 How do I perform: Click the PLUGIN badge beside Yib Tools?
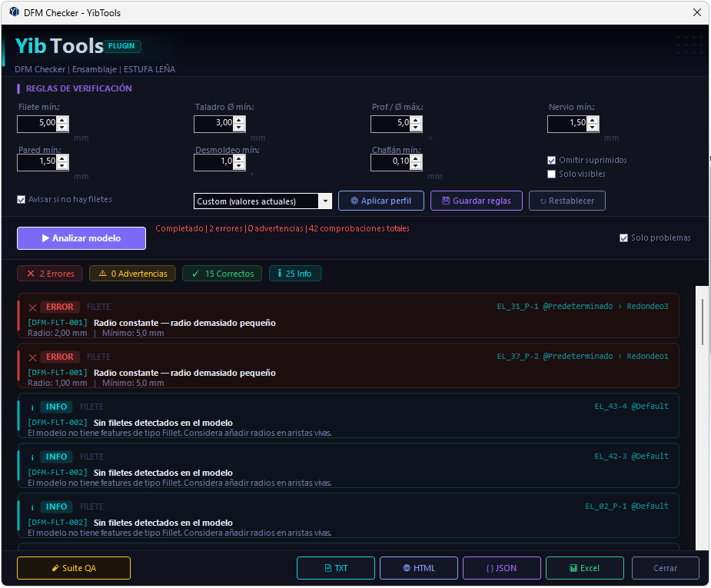click(122, 46)
